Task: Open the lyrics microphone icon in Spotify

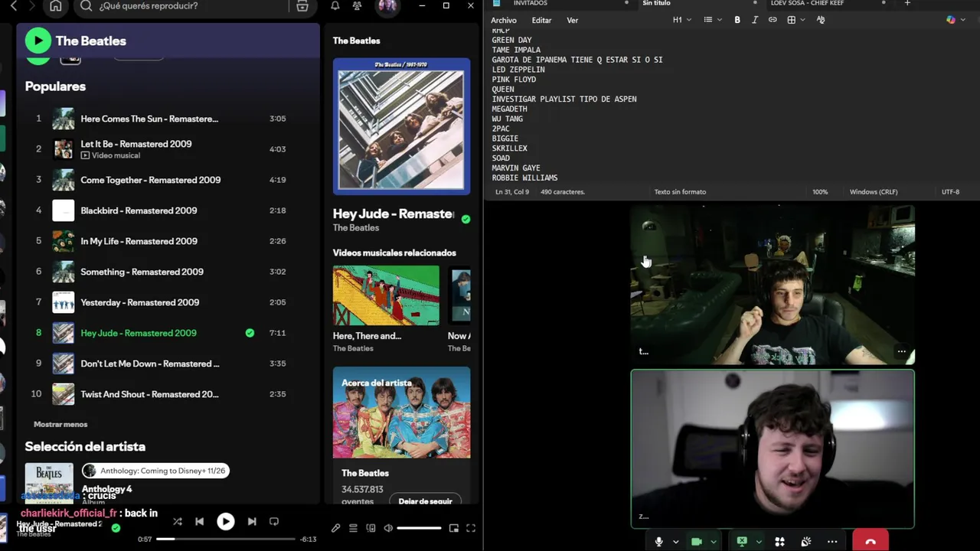Action: pos(335,528)
